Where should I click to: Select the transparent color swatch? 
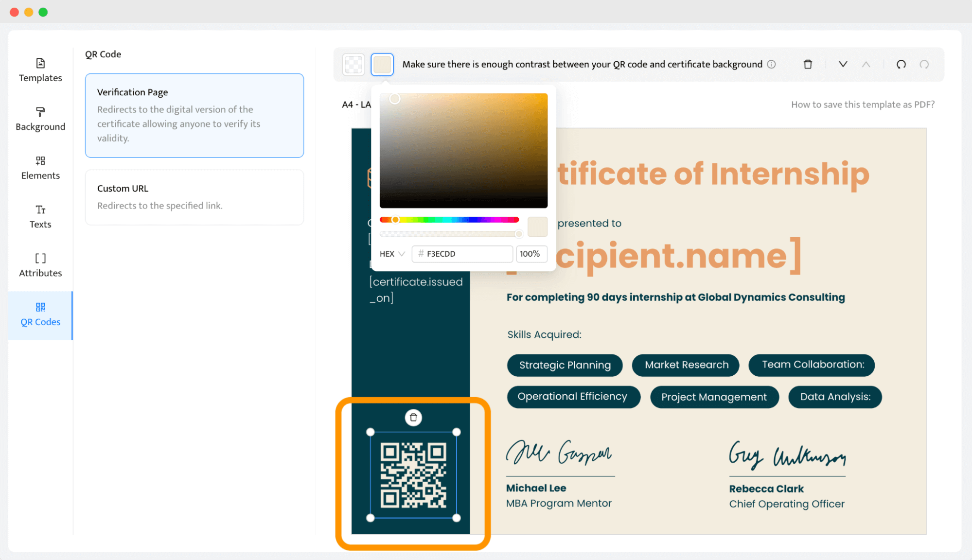pyautogui.click(x=353, y=65)
